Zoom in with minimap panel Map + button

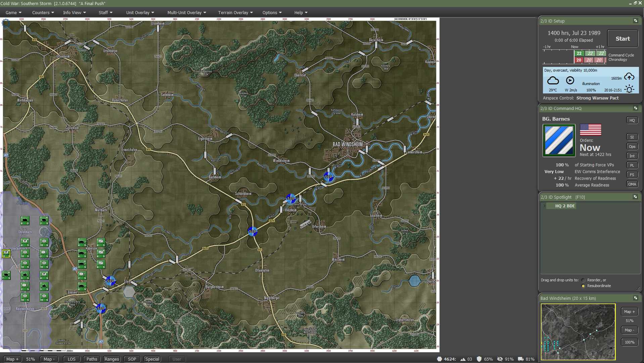[x=629, y=312]
